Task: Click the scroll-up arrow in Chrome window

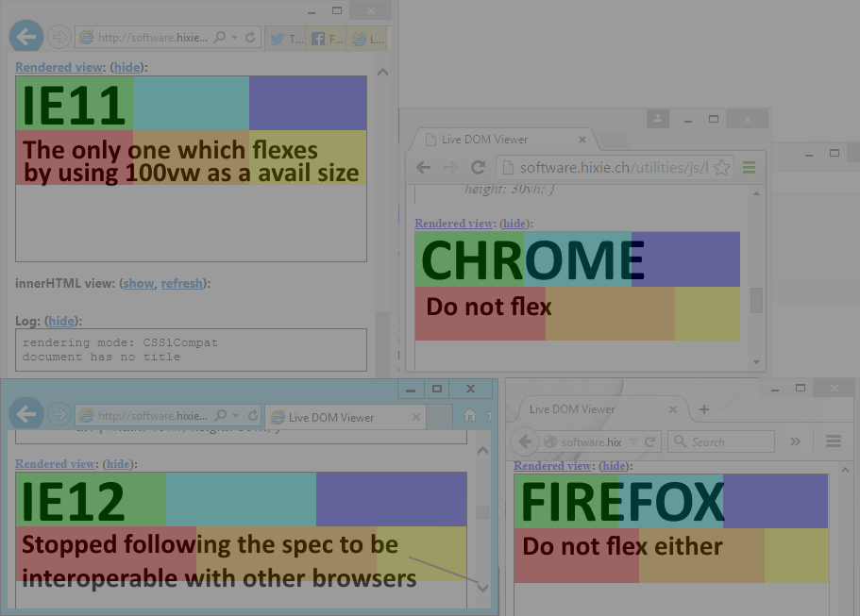Action: [756, 193]
